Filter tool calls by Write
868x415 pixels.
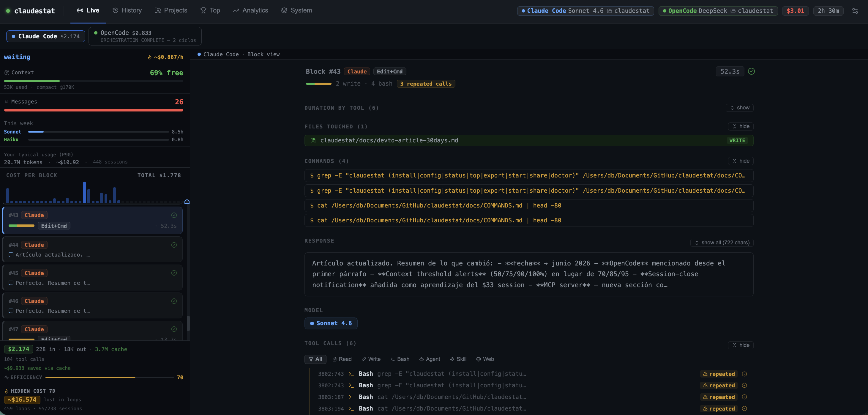[371, 359]
